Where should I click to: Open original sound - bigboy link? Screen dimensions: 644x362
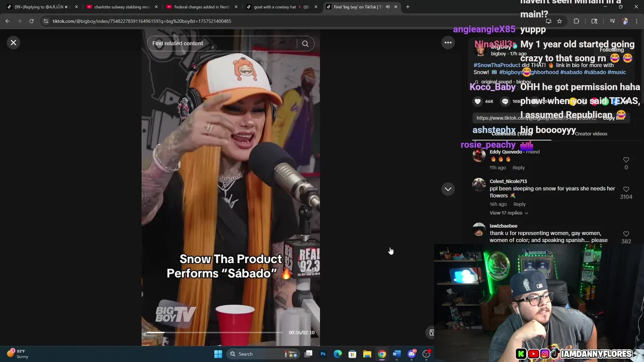(506, 82)
